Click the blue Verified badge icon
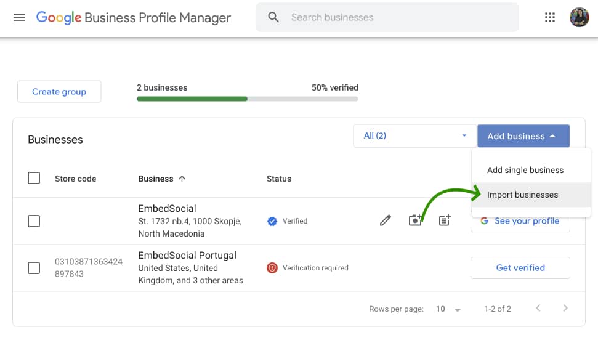Screen dimensions: 598x364 tap(272, 221)
